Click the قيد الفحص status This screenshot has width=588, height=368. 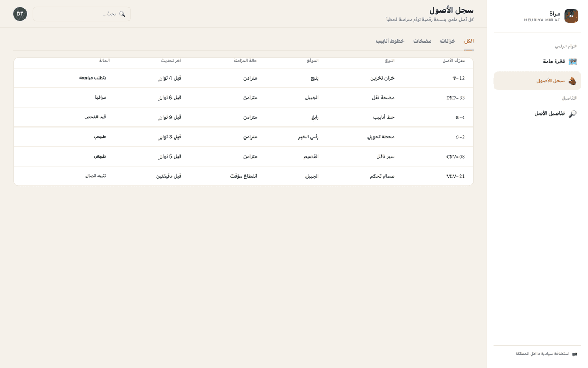click(x=95, y=117)
